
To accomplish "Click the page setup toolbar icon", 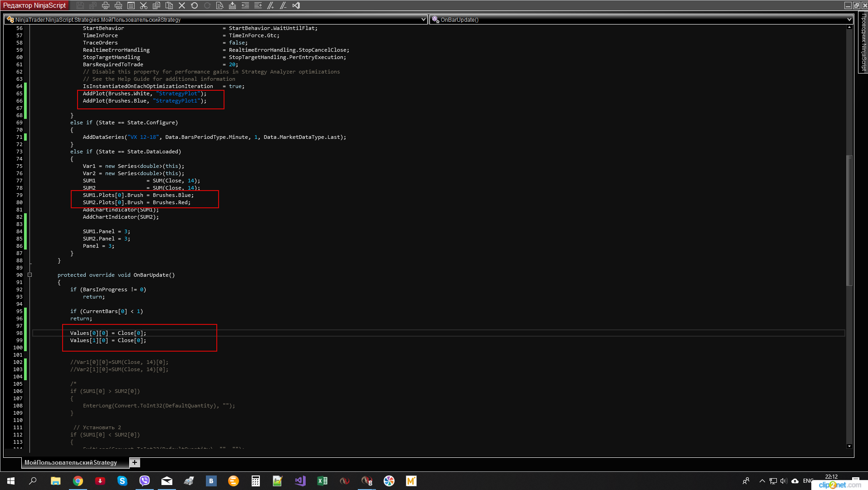I will (131, 5).
